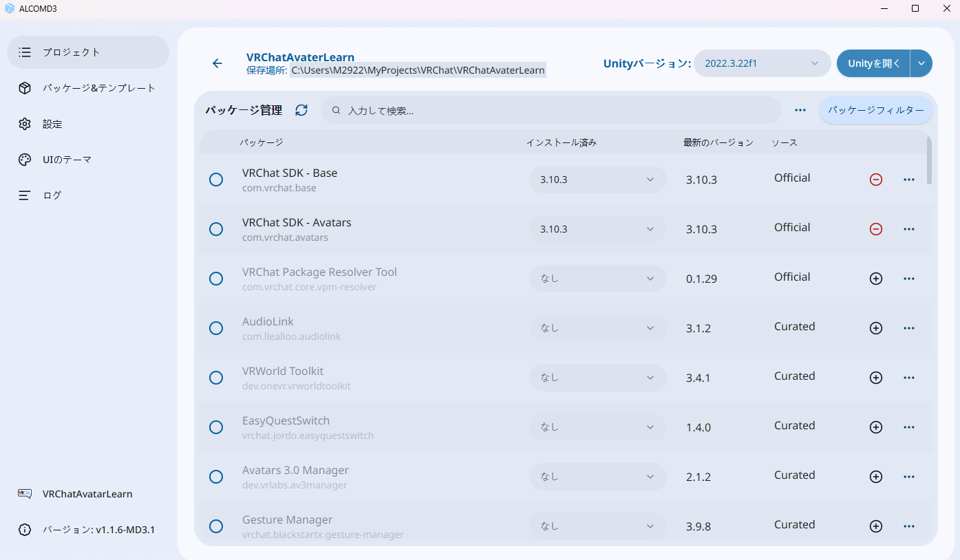960x560 pixels.
Task: Remove VRChat SDK - Base with minus icon
Action: (x=876, y=180)
